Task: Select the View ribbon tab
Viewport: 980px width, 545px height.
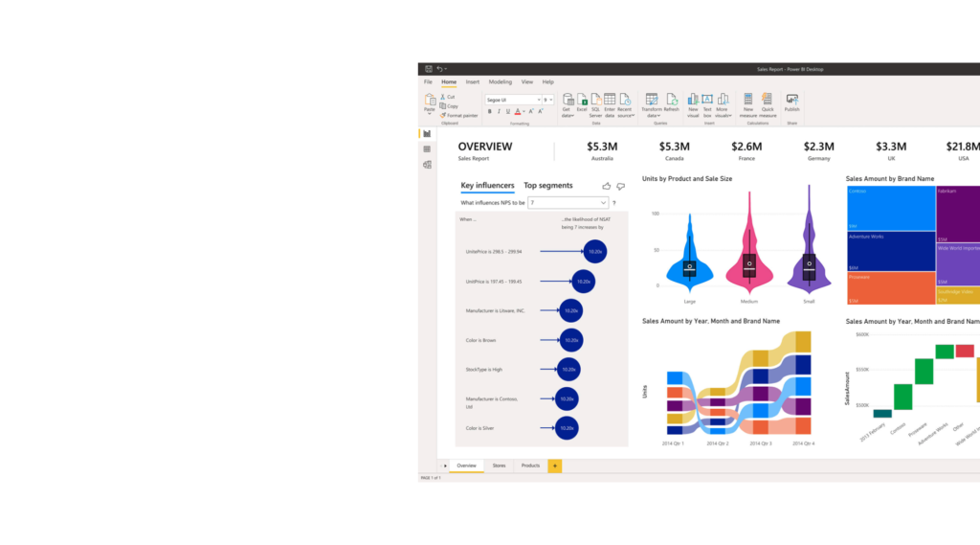Action: [527, 82]
